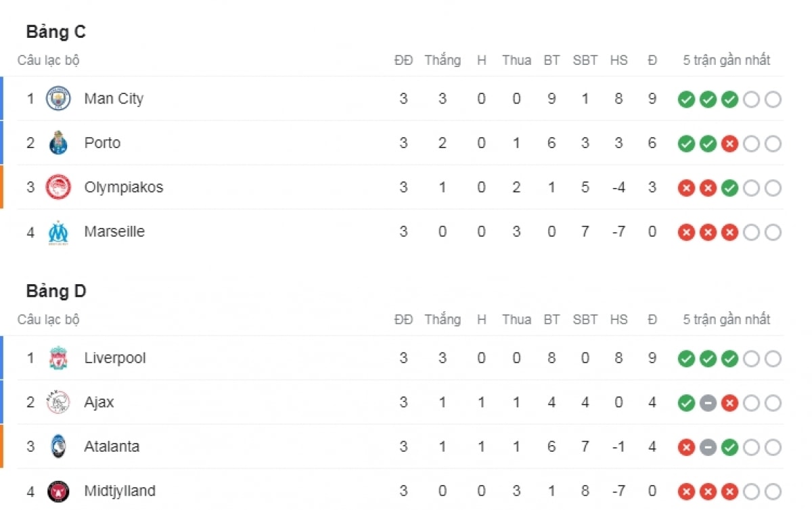The image size is (812, 510).
Task: Click Man City's first green win icon
Action: [x=686, y=100]
